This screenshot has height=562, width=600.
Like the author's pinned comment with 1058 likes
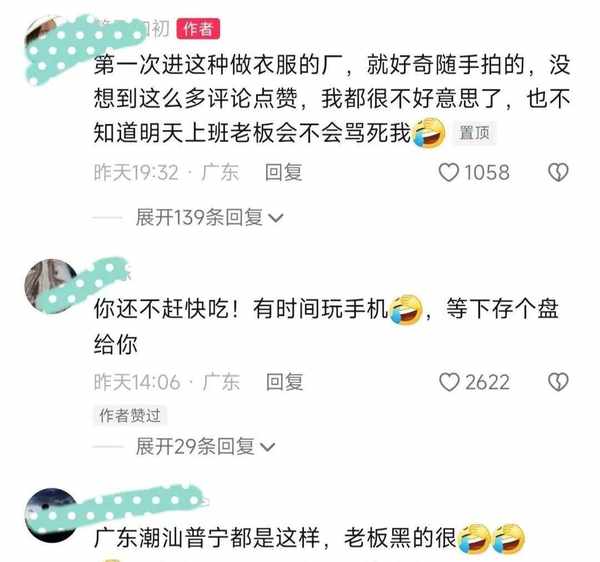pyautogui.click(x=448, y=172)
